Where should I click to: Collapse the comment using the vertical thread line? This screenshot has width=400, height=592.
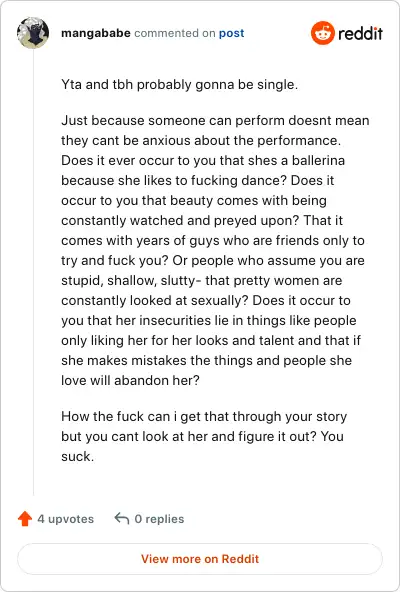click(x=33, y=272)
